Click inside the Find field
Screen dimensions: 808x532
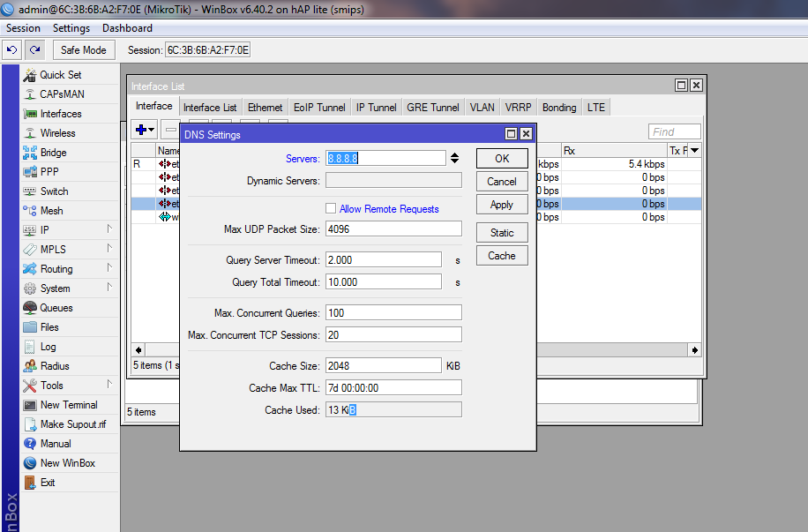coord(673,131)
